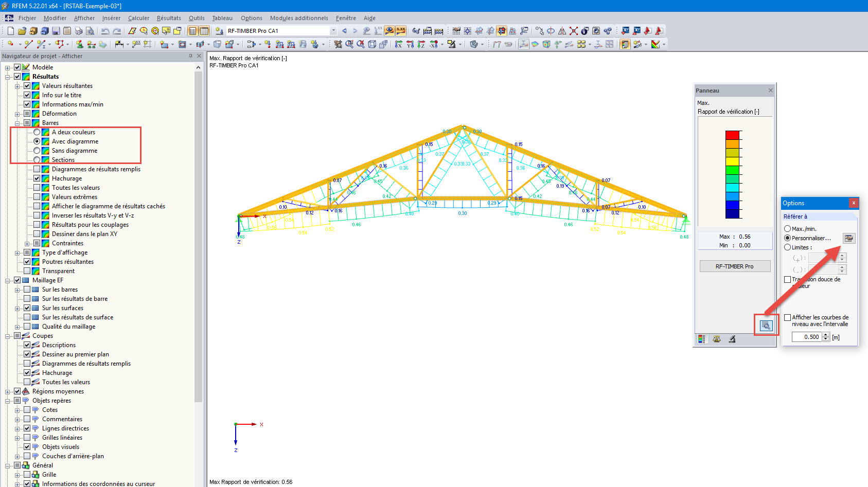The image size is (868, 487).
Task: Go to next load case arrow
Action: (355, 31)
